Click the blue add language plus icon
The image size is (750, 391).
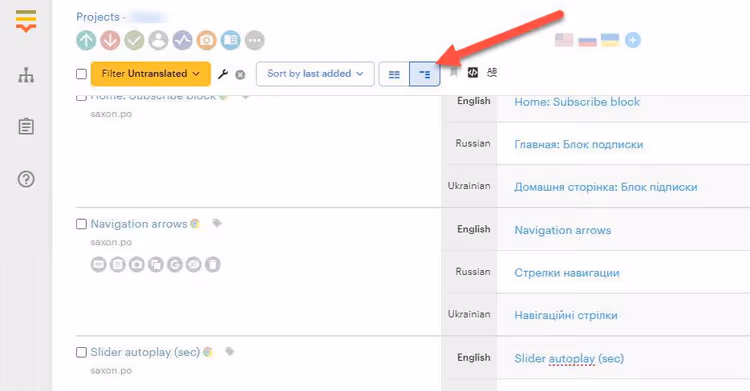coord(632,40)
